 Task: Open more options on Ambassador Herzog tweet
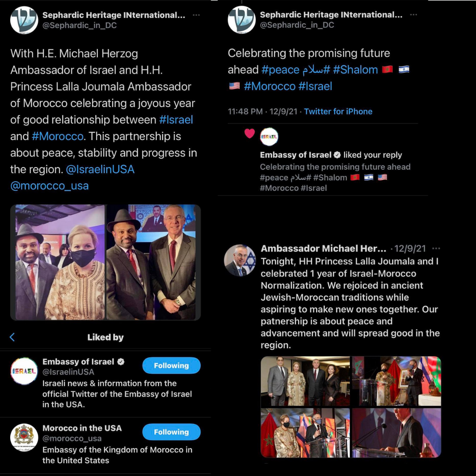436,248
